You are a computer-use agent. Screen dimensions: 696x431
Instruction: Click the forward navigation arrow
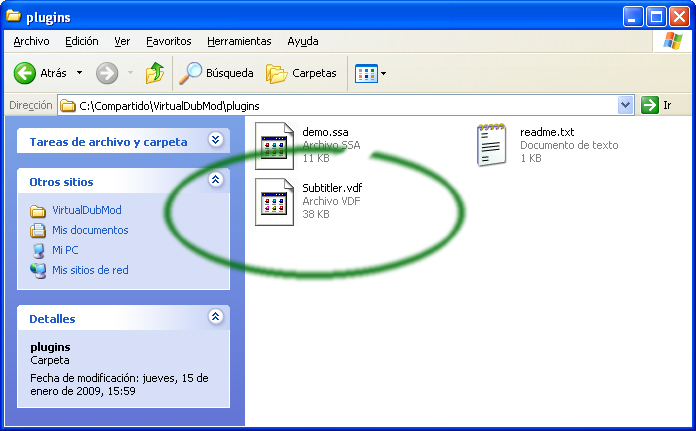107,73
